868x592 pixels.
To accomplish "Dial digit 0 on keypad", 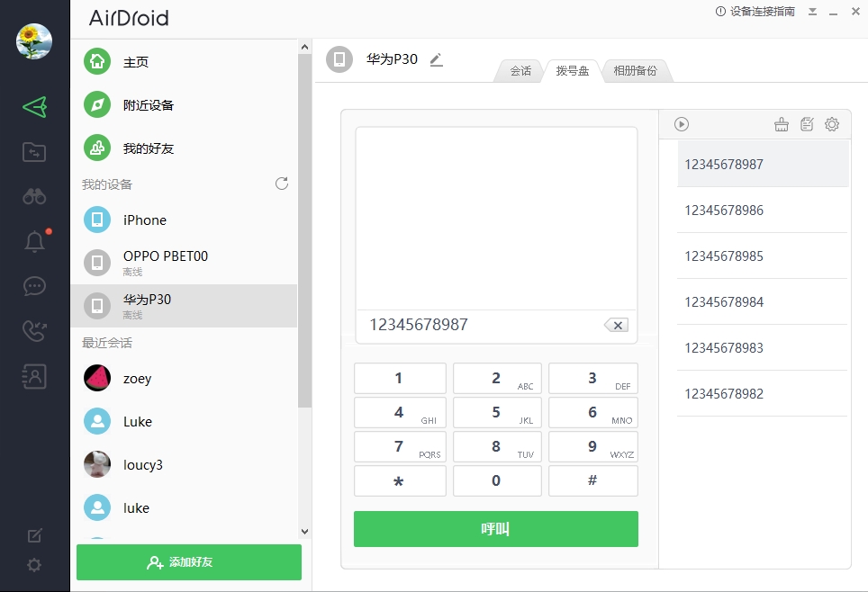I will pos(497,480).
